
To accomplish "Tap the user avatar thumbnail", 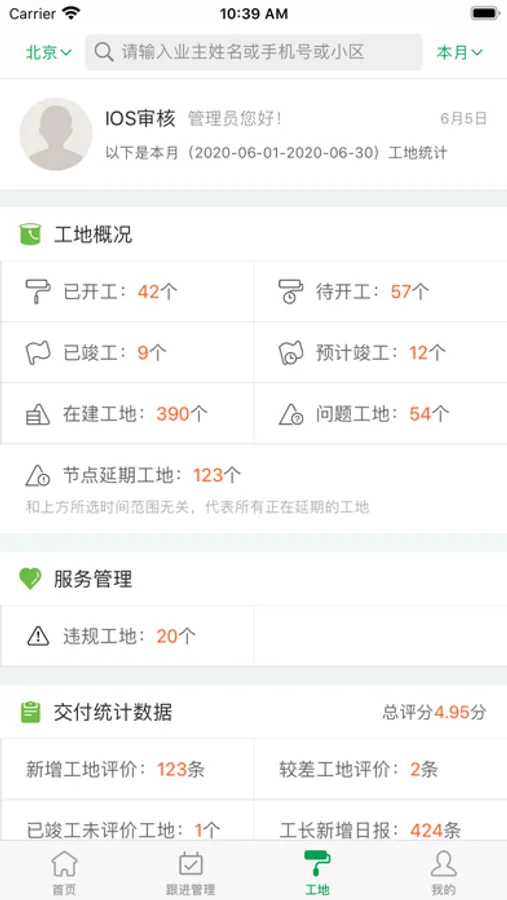I will 56,134.
